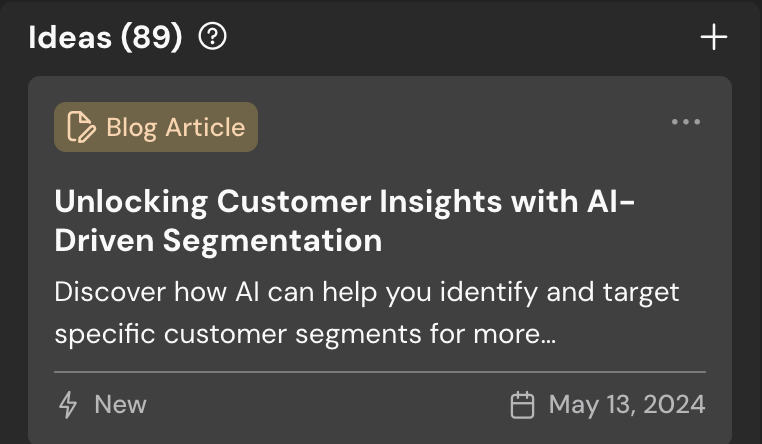Click the help question mark beside Ideas
Viewport: 762px width, 444px height.
click(x=213, y=38)
